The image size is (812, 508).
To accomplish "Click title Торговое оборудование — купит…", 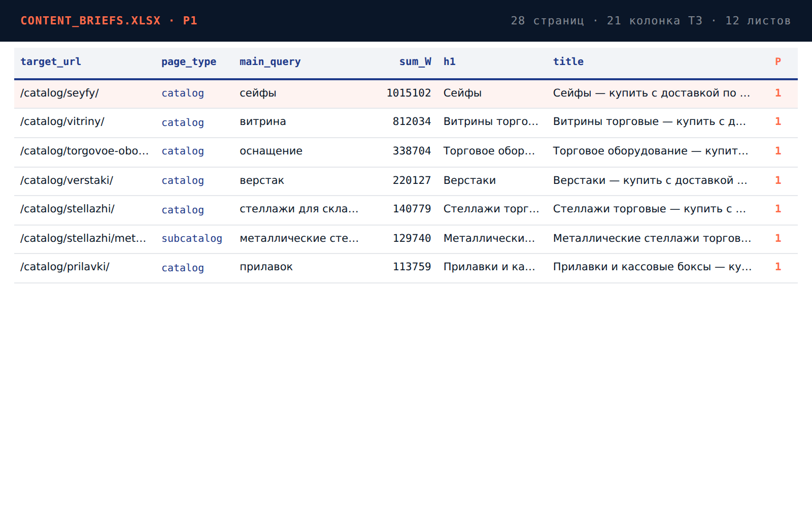I will pos(651,151).
